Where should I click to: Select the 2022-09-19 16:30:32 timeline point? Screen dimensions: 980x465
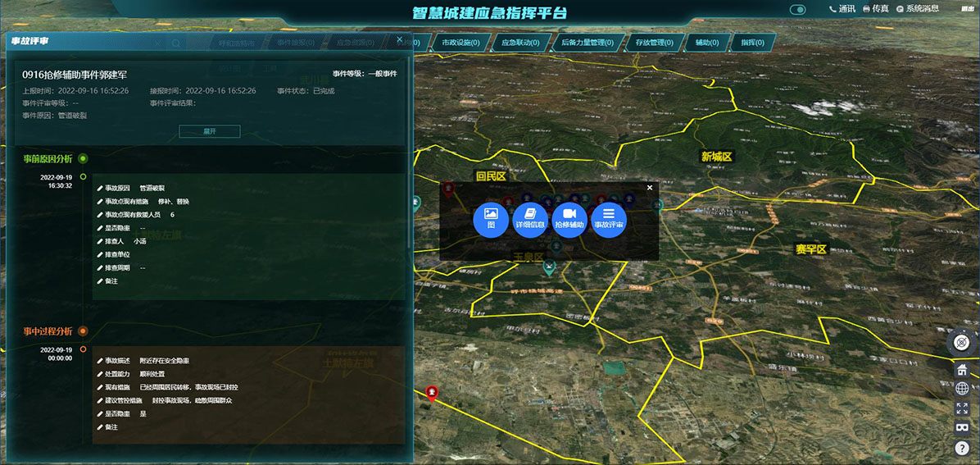83,177
